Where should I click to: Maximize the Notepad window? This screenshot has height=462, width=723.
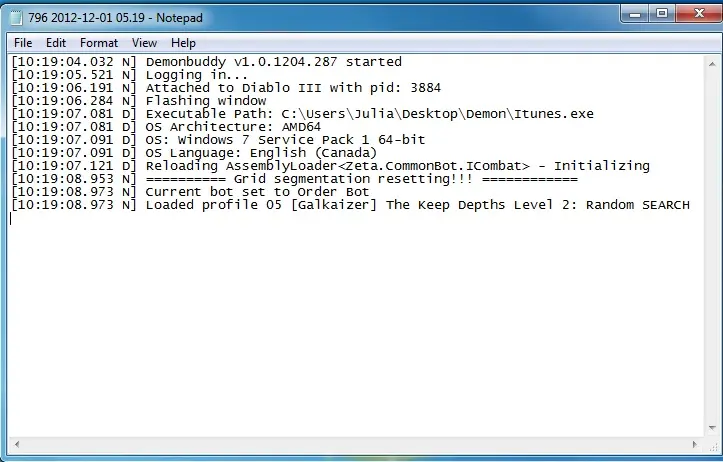(662, 14)
